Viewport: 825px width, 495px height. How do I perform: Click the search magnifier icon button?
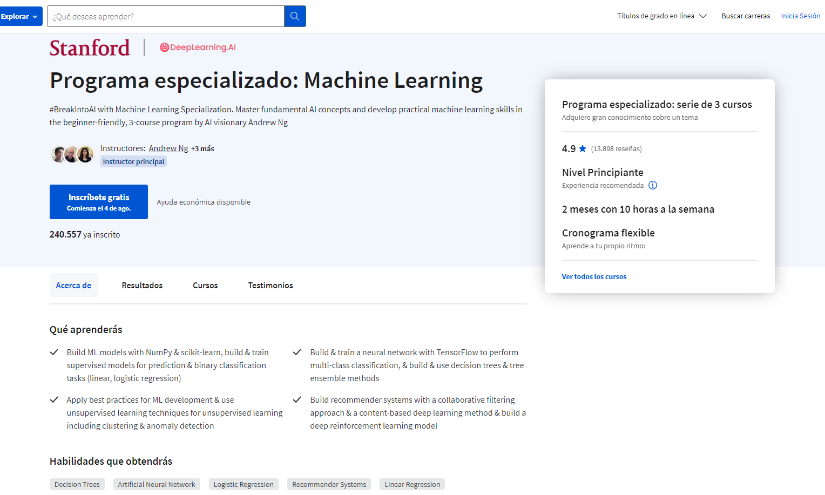point(295,16)
